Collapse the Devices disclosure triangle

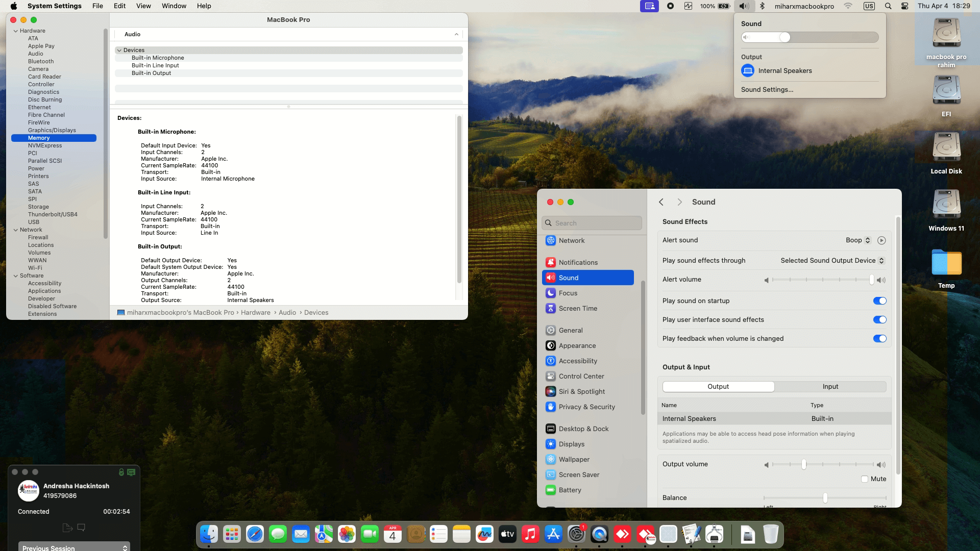coord(119,50)
